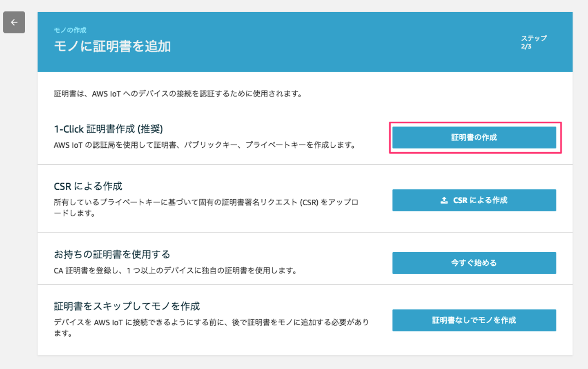Click the 1-Click 証明書作成 (推奨) heading

coord(108,129)
